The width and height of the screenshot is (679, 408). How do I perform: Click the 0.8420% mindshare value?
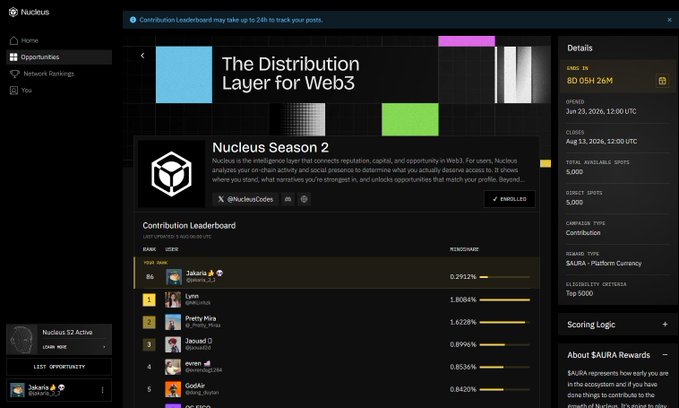[462, 389]
